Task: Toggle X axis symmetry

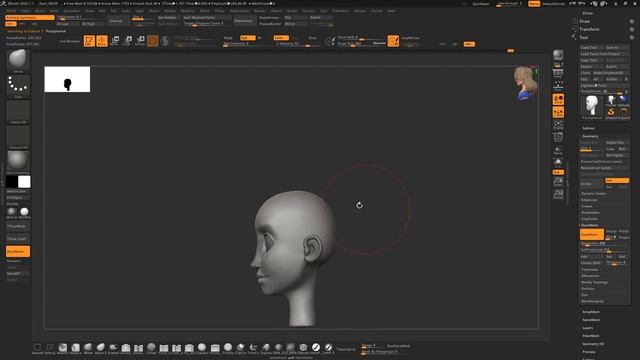Action: tap(10, 24)
